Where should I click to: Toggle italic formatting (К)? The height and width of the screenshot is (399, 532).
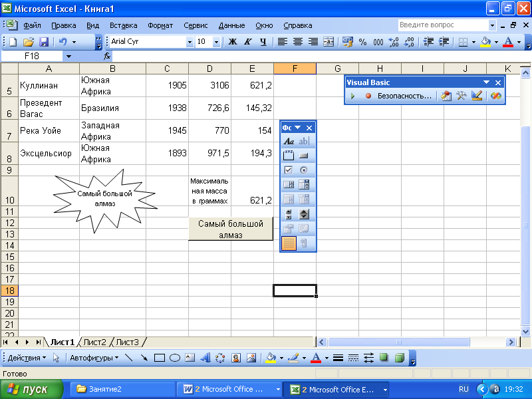[x=248, y=42]
